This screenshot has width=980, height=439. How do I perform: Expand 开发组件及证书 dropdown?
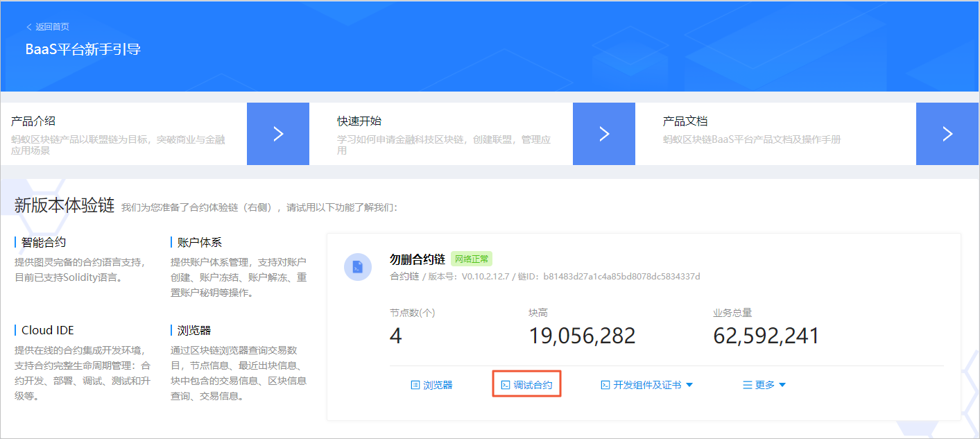647,385
